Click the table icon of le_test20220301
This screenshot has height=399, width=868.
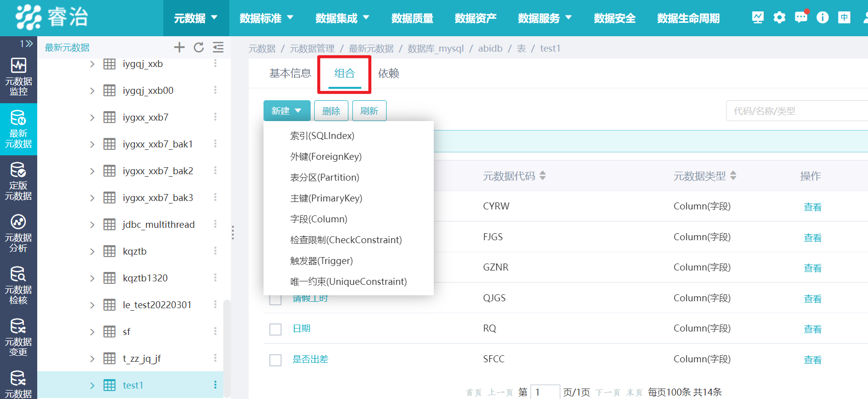click(110, 305)
